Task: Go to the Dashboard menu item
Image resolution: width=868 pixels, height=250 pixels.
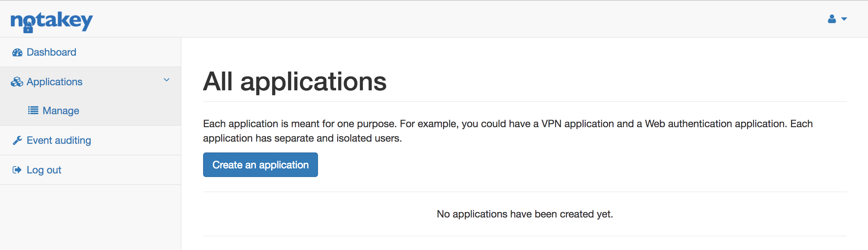Action: coord(51,52)
